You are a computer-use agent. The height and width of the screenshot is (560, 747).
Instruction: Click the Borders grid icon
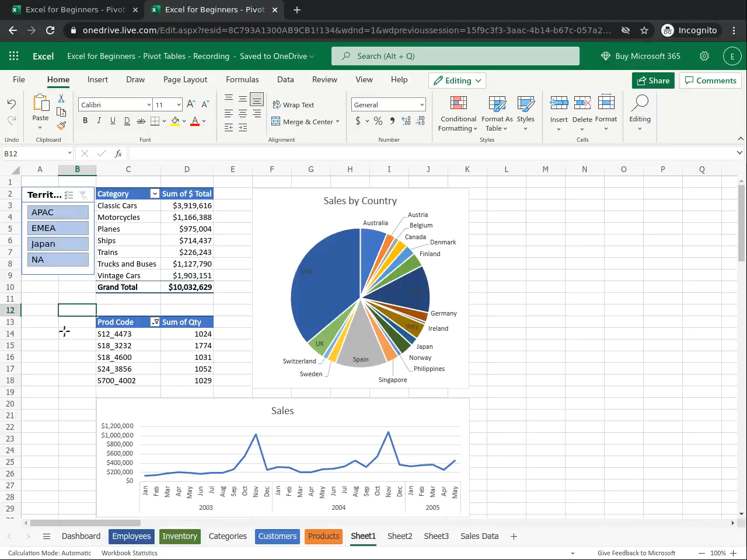click(155, 121)
